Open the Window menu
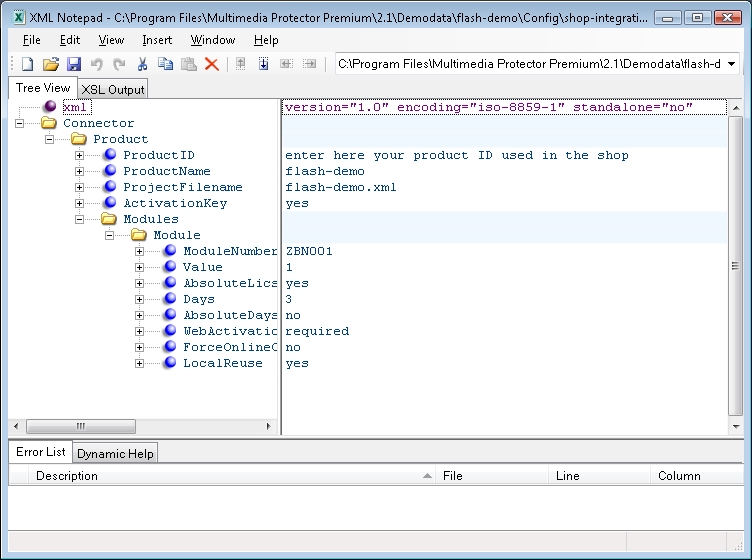 click(213, 40)
